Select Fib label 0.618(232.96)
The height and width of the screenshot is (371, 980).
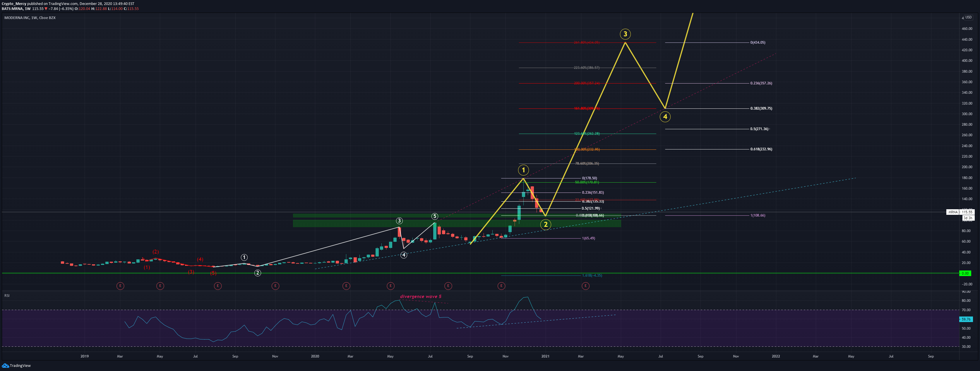click(761, 149)
